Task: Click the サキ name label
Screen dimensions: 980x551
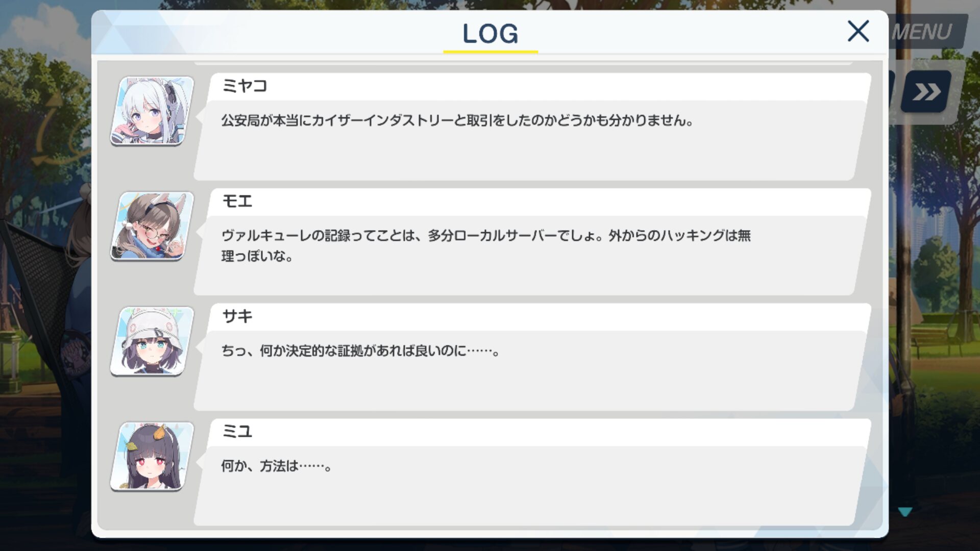Action: point(237,316)
